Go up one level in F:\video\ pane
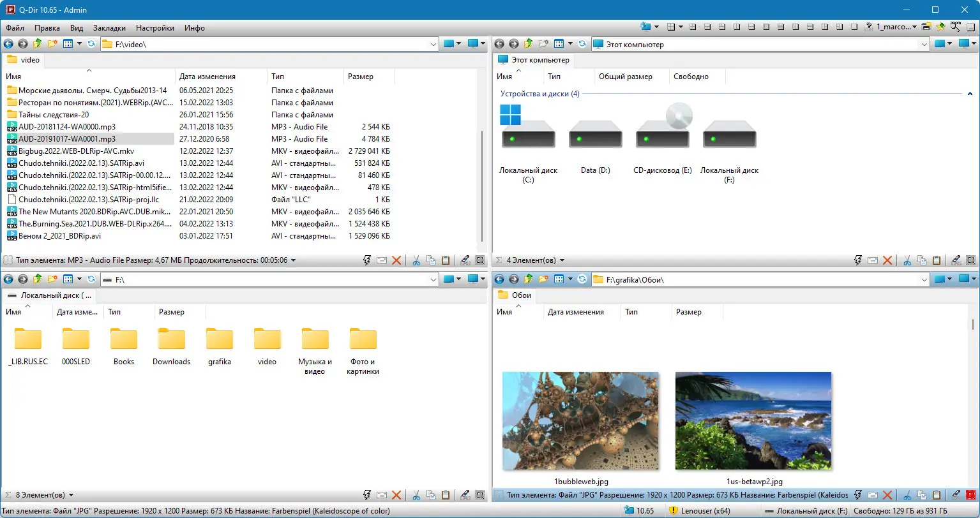Image resolution: width=980 pixels, height=518 pixels. 37,44
